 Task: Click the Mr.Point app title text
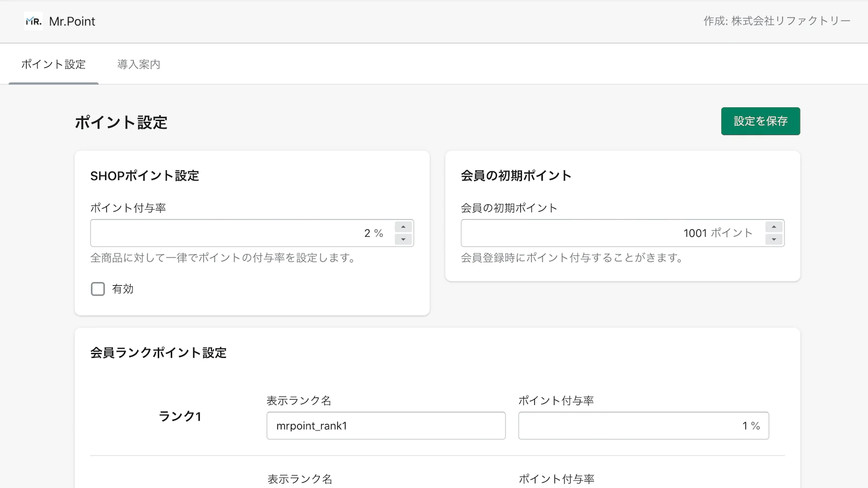(x=72, y=21)
